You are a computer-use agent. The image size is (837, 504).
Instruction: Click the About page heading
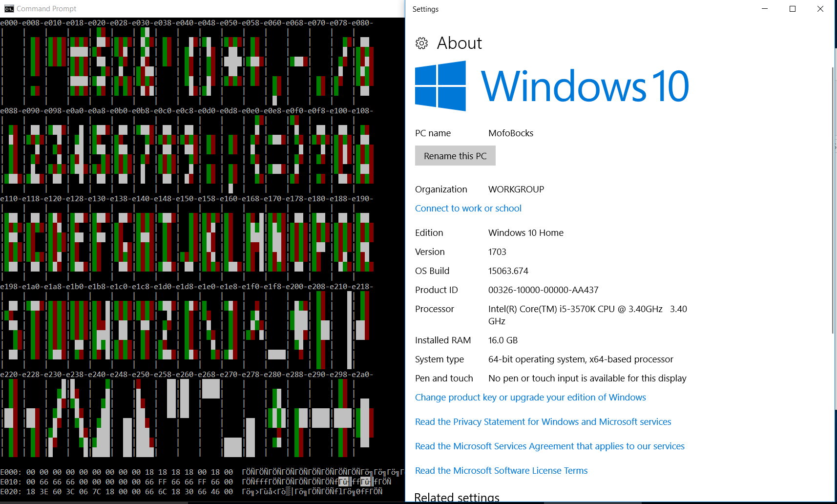(460, 43)
